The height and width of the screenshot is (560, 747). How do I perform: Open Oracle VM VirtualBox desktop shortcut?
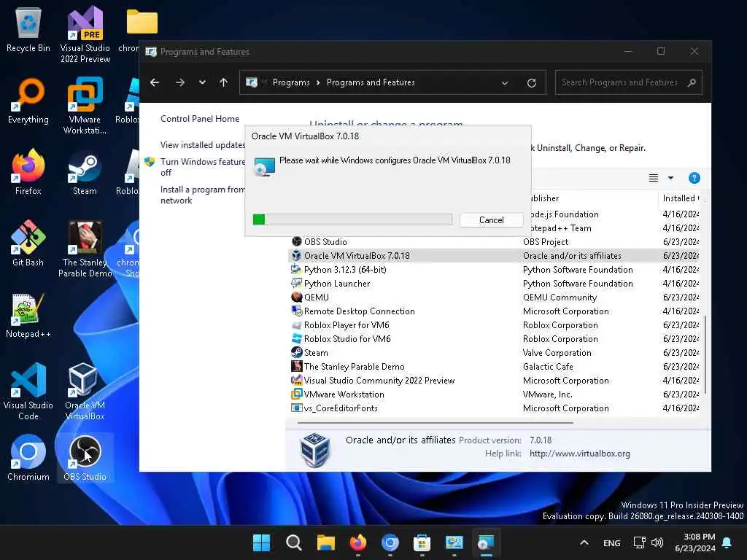pos(85,392)
